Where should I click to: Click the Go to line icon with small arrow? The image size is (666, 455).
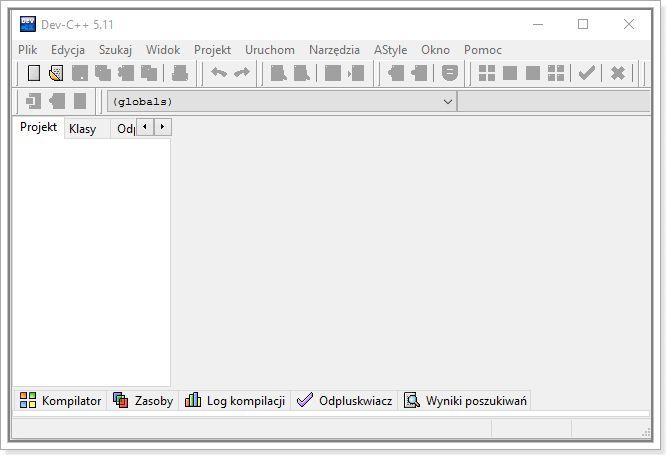tap(356, 73)
